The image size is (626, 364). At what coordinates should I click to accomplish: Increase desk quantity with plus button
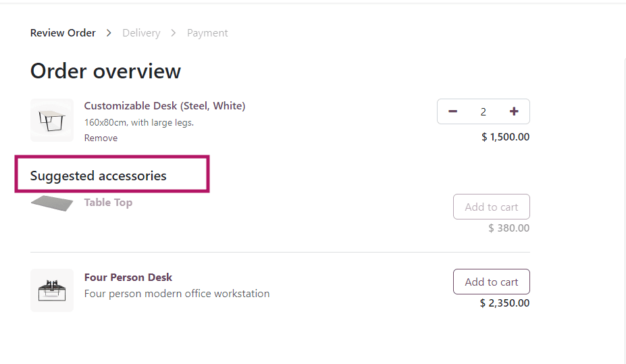point(514,111)
